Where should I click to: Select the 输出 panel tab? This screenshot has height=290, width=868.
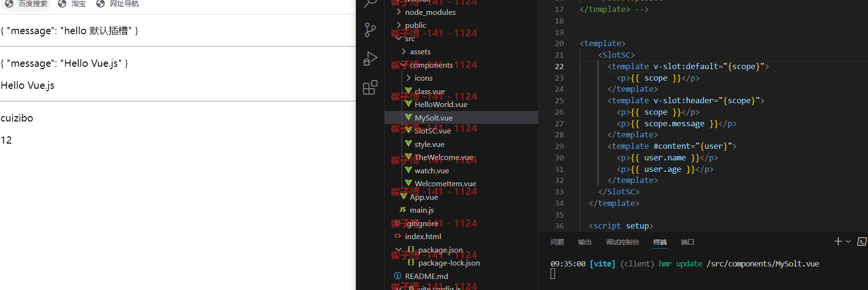pos(585,242)
